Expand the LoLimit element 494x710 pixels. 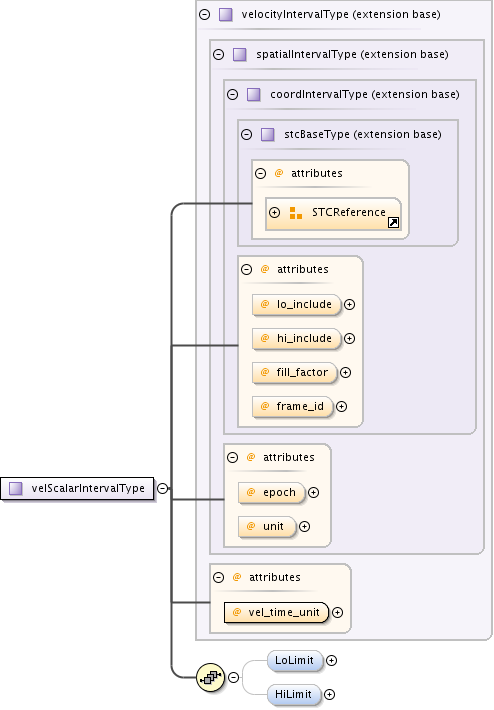(331, 661)
